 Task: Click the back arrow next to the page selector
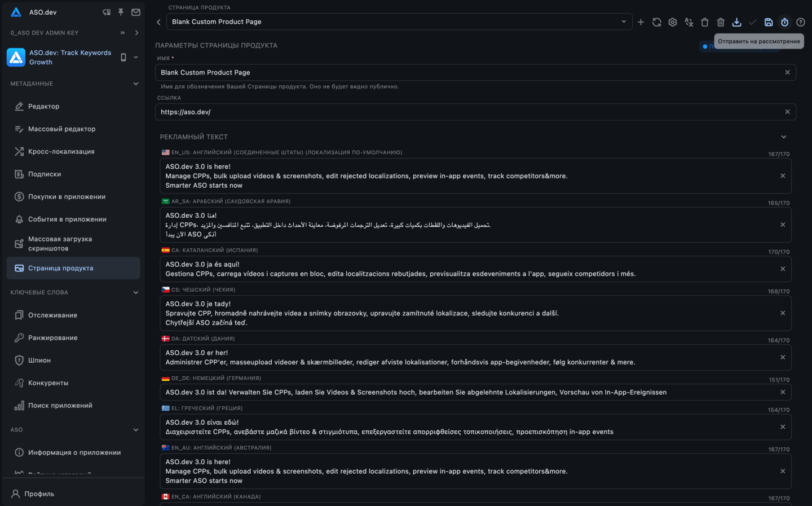point(158,21)
